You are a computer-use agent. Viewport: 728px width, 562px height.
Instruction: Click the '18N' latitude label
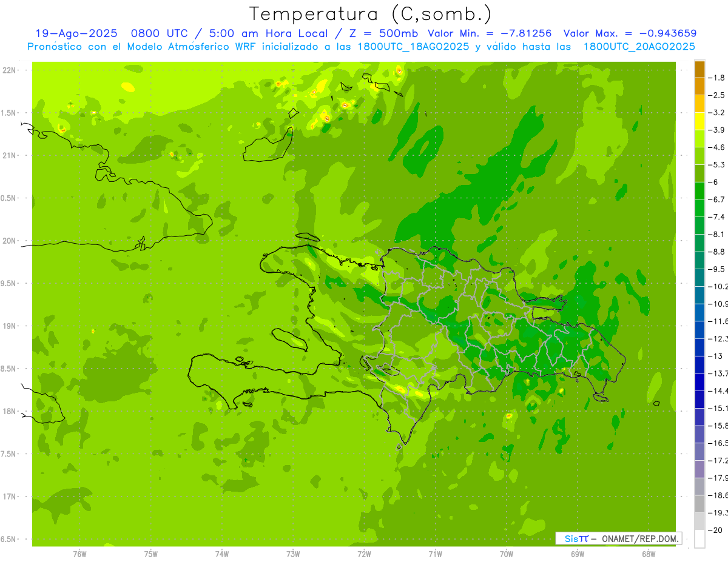click(x=8, y=411)
